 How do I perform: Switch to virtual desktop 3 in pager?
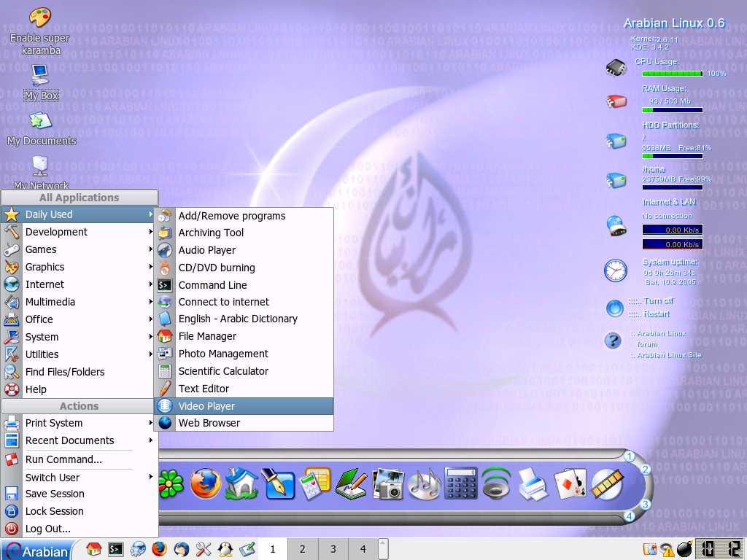coord(333,549)
